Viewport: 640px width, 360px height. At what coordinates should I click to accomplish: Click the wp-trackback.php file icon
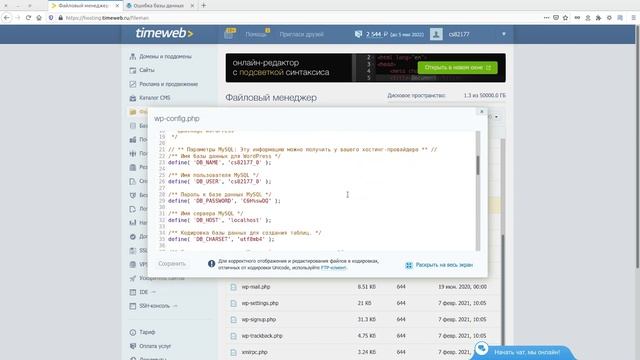(233, 336)
